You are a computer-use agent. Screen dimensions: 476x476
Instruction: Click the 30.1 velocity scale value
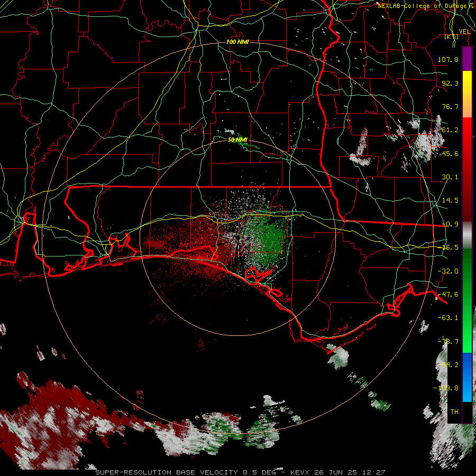[450, 177]
